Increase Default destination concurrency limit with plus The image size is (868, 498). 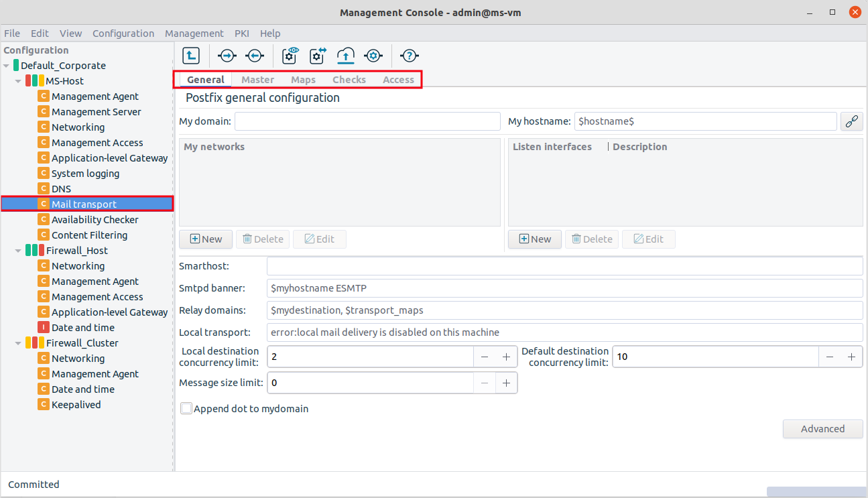click(851, 357)
